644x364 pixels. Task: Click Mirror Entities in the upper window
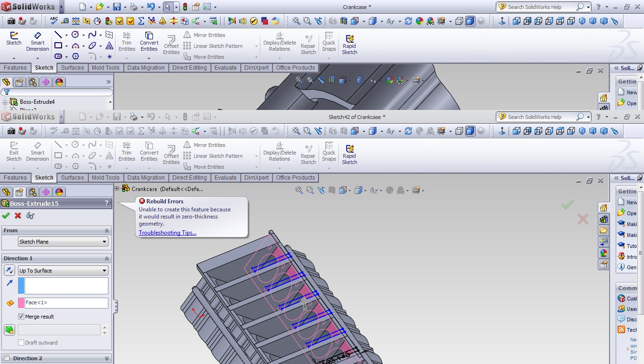click(204, 35)
